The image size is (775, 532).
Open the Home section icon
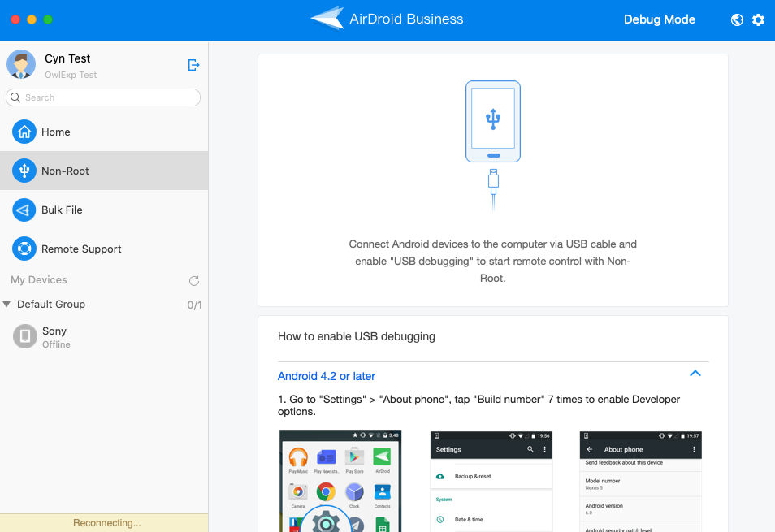tap(24, 132)
